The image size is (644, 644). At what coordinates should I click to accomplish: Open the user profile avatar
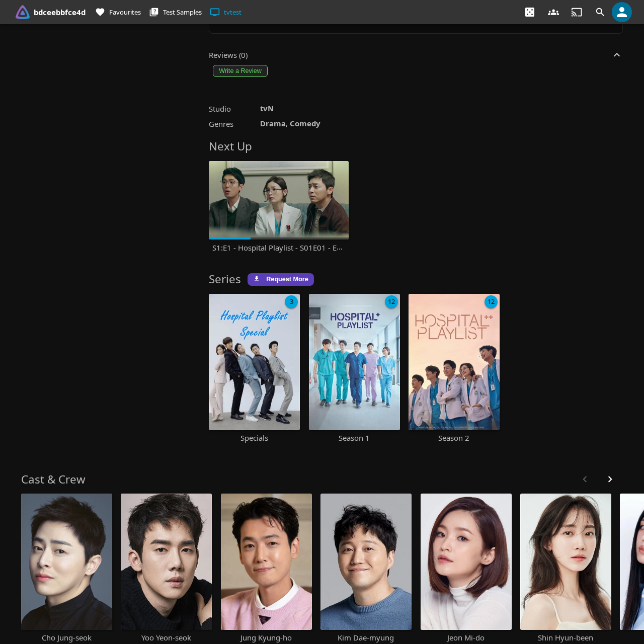pyautogui.click(x=622, y=12)
